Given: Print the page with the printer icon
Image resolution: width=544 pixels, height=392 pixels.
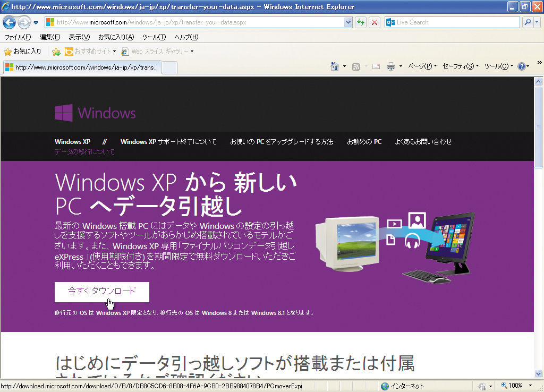Looking at the screenshot, I should click(x=391, y=66).
